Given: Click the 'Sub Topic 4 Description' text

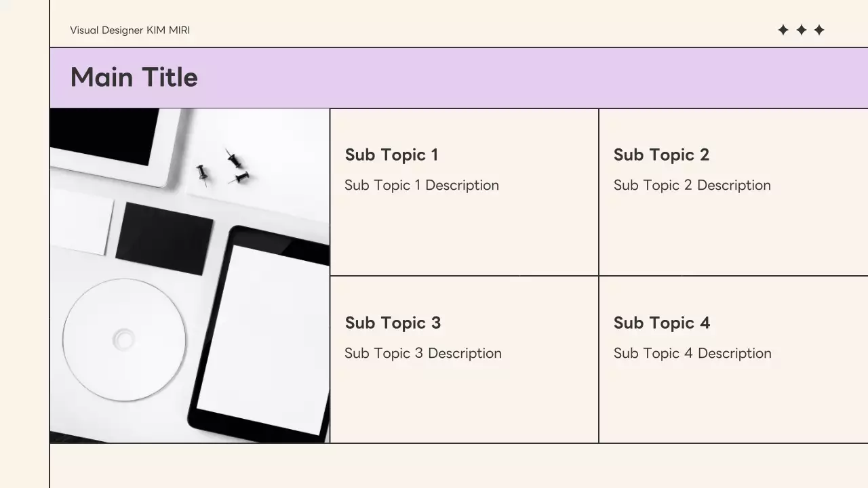Looking at the screenshot, I should click(692, 353).
